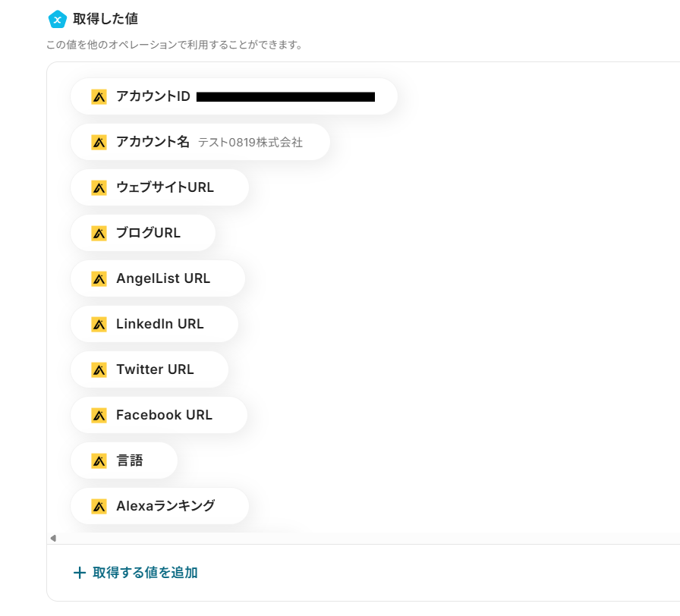Screen dimensions: 680x616
Task: Click the yellow icon next to アカウント名
Action: 99,142
